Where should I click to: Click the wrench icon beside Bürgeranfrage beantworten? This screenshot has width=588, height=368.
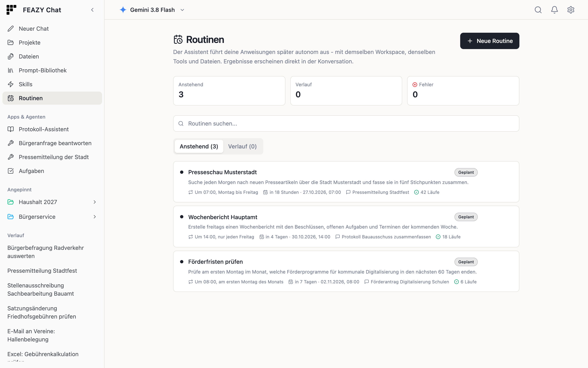[x=11, y=143]
